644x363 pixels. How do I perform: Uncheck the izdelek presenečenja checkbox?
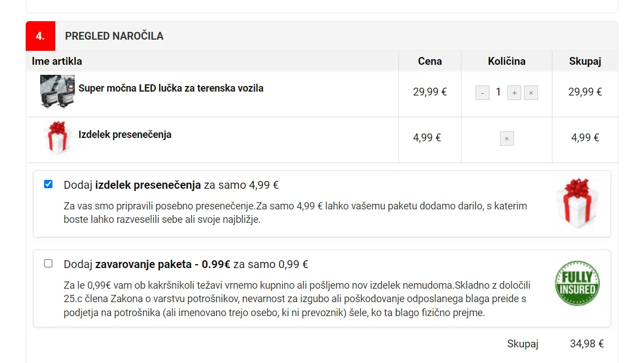(x=49, y=184)
